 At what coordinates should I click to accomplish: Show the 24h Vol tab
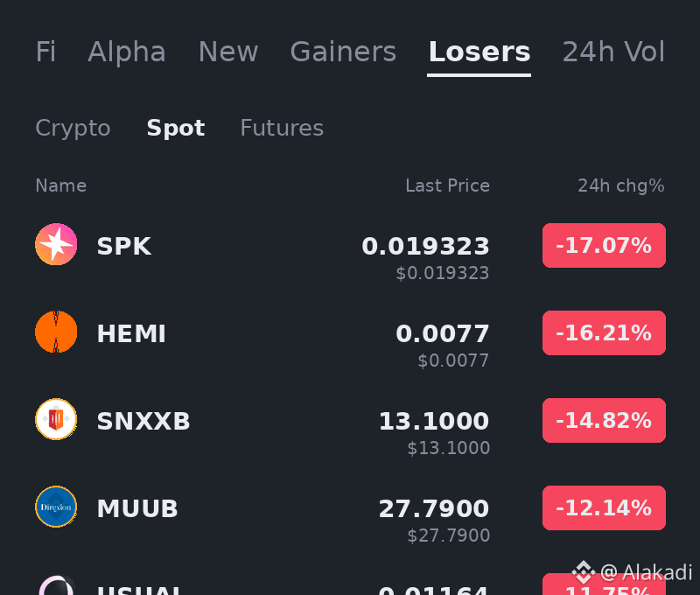613,52
